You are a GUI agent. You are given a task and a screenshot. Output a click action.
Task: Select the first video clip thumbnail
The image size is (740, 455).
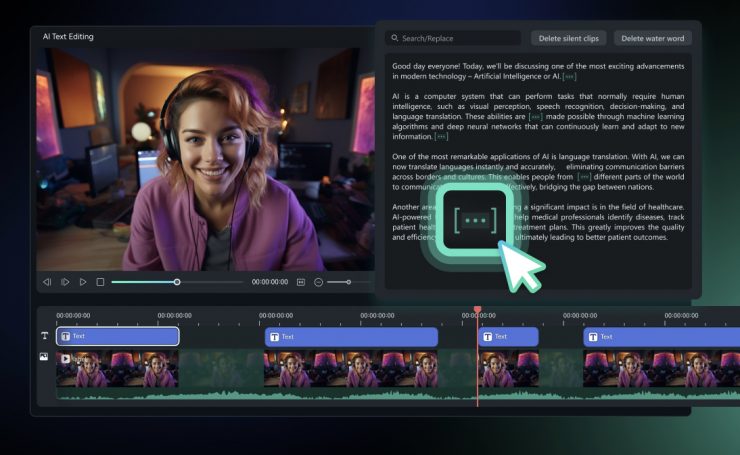(x=118, y=367)
